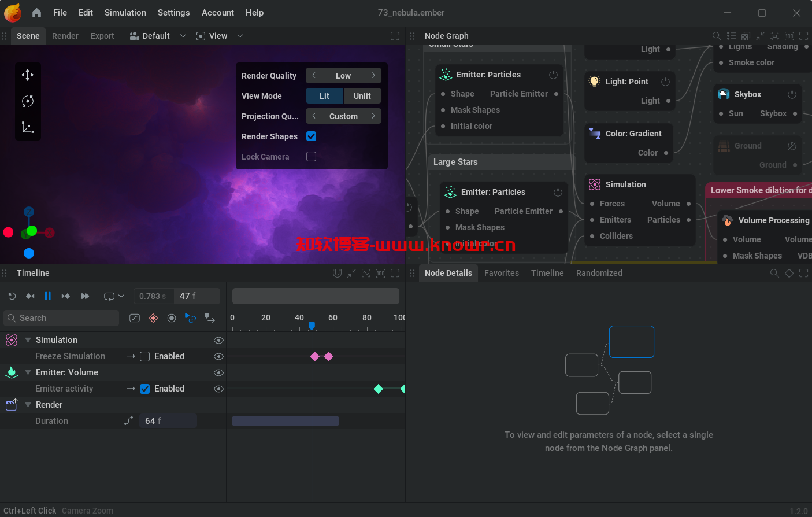Pause the simulation playback
The width and height of the screenshot is (812, 517).
(x=47, y=296)
